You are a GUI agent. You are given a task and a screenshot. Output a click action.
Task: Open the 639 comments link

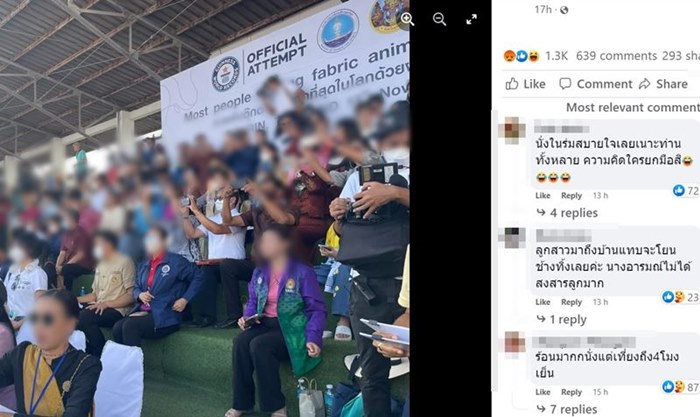(616, 56)
